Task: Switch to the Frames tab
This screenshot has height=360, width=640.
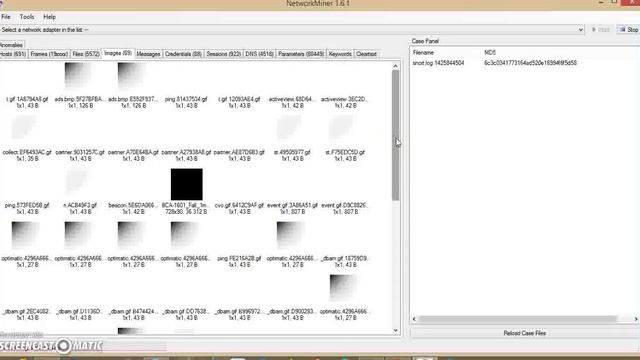Action: click(49, 54)
